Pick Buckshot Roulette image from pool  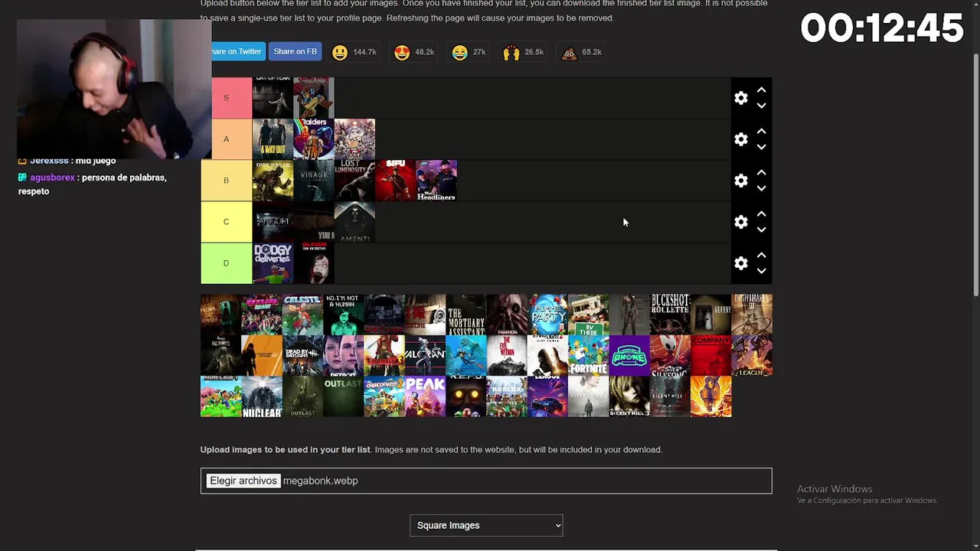[670, 315]
